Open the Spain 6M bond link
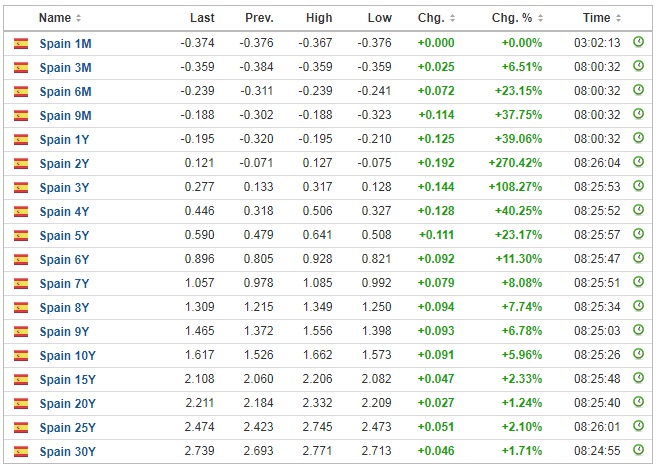The width and height of the screenshot is (665, 470). tap(65, 92)
